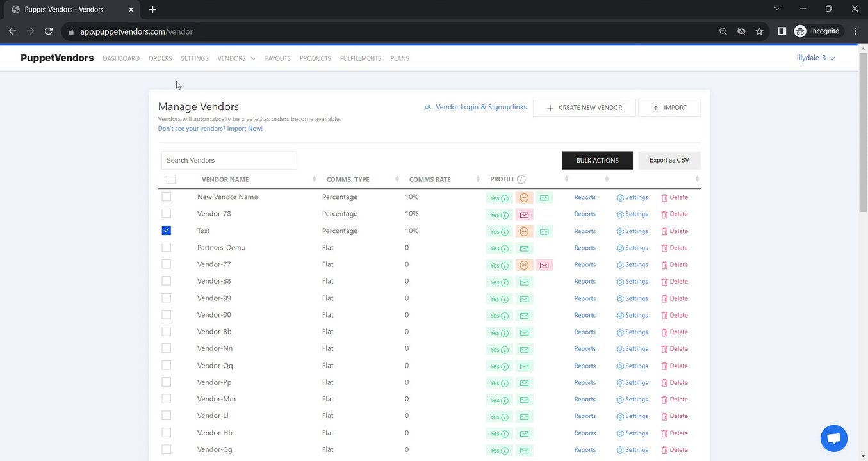
Task: Open the chat support bubble
Action: pos(834,439)
